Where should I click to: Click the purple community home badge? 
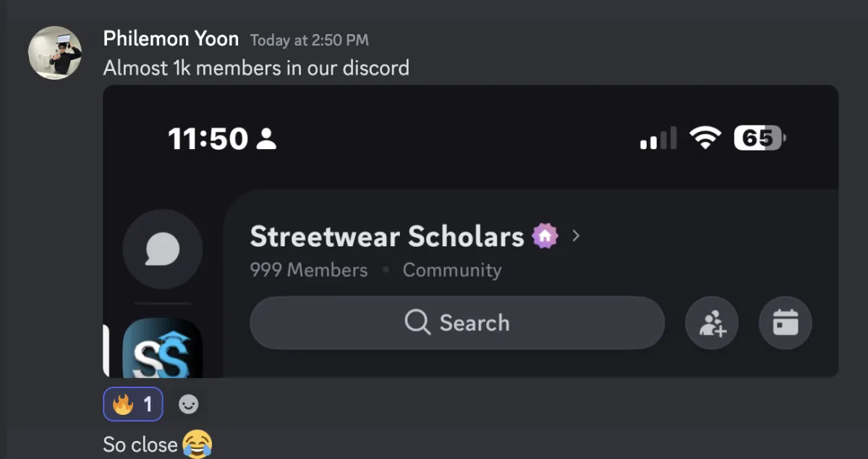(545, 236)
